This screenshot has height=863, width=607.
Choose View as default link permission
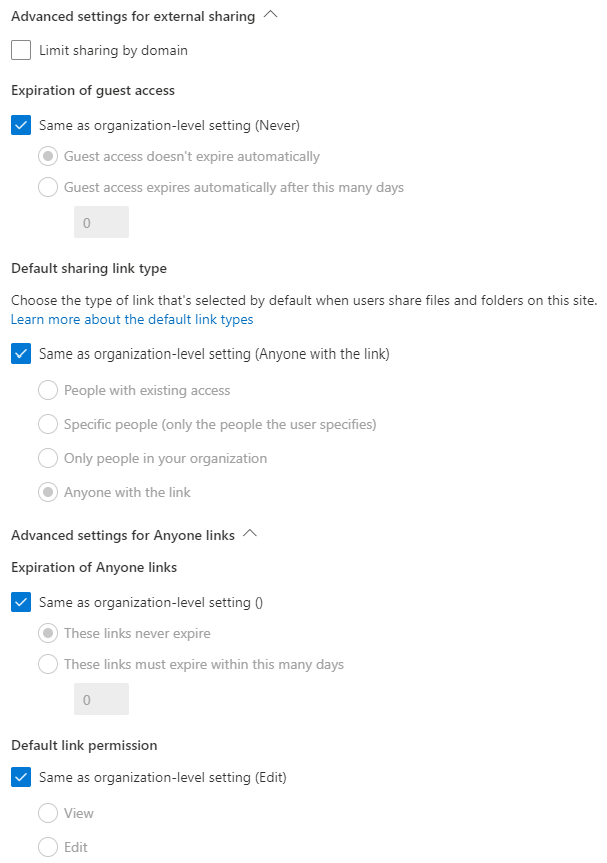[x=48, y=813]
